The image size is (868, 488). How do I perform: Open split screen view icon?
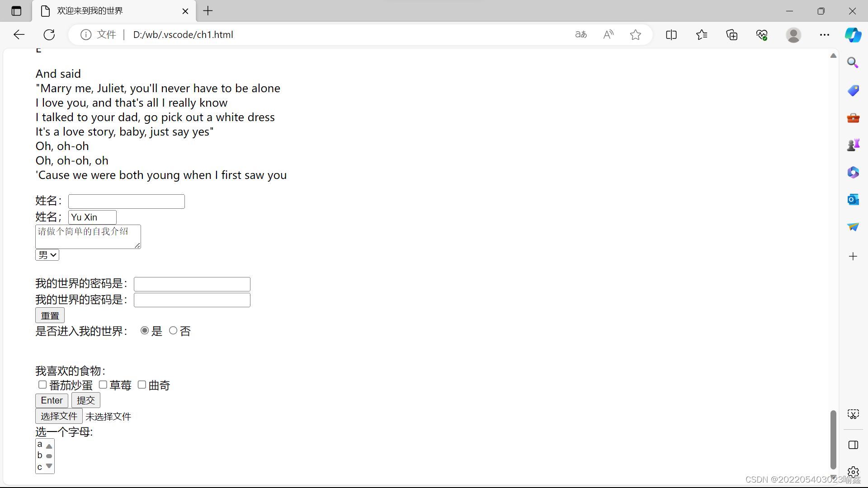tap(671, 35)
